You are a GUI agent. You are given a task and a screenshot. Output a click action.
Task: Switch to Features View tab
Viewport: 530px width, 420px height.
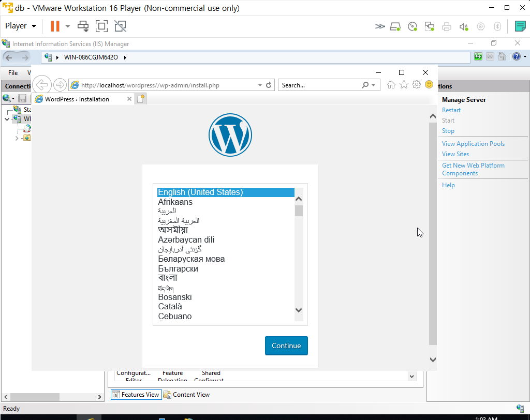coord(136,394)
